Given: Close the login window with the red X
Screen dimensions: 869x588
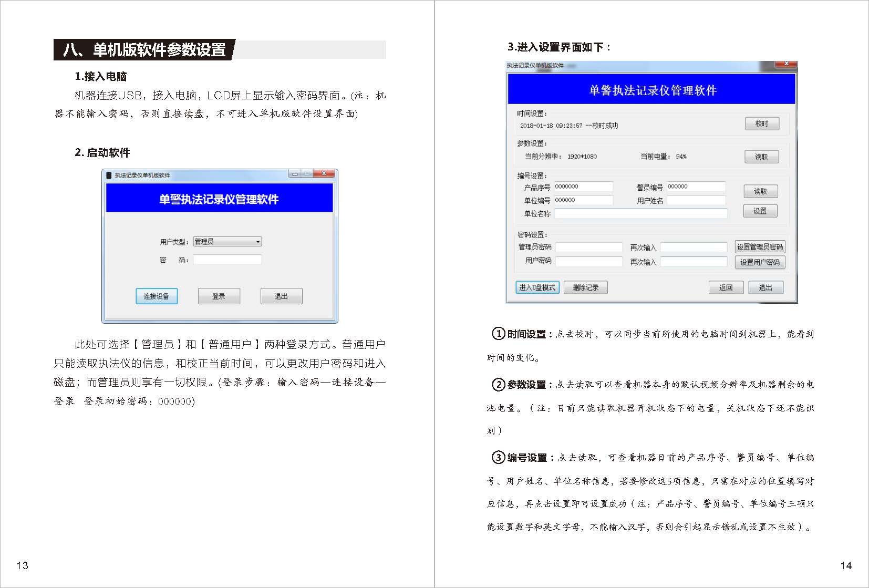Looking at the screenshot, I should tap(324, 173).
